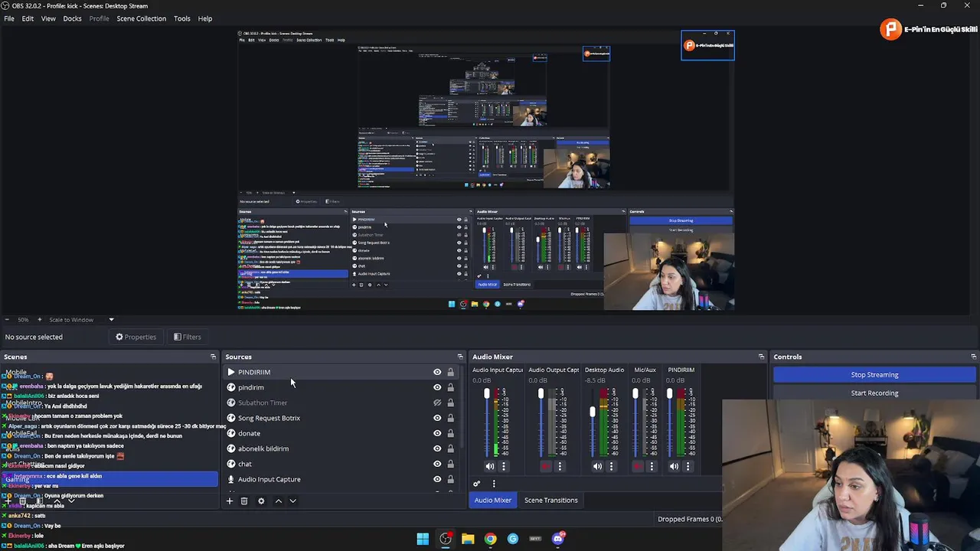Open Windows Start menu
This screenshot has height=551, width=980.
423,539
